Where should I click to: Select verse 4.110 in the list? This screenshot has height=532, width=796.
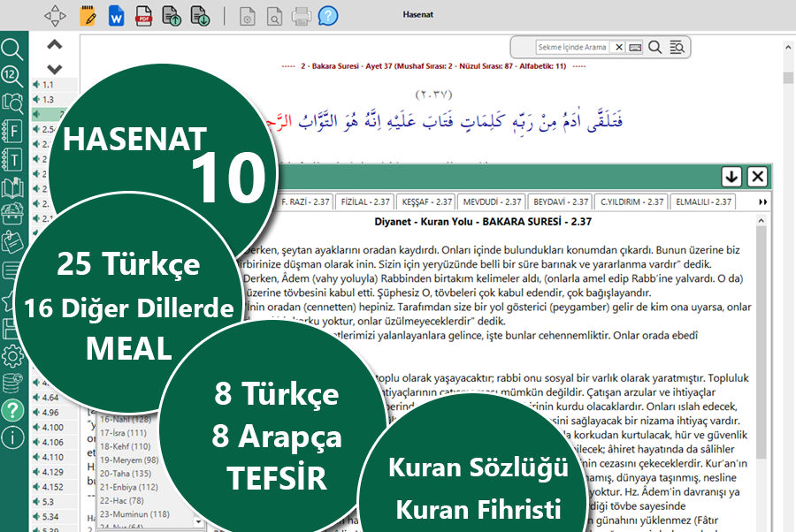pos(54,457)
